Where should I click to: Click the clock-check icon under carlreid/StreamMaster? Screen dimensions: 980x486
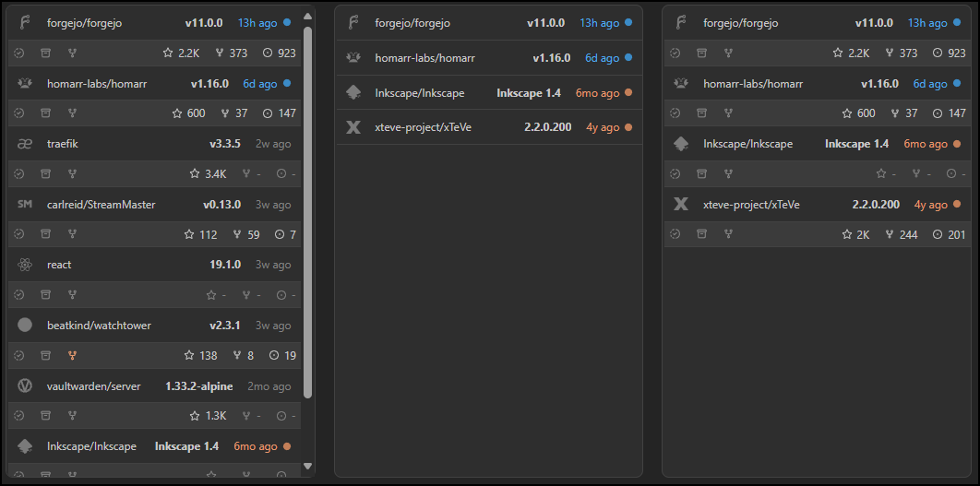tap(18, 234)
